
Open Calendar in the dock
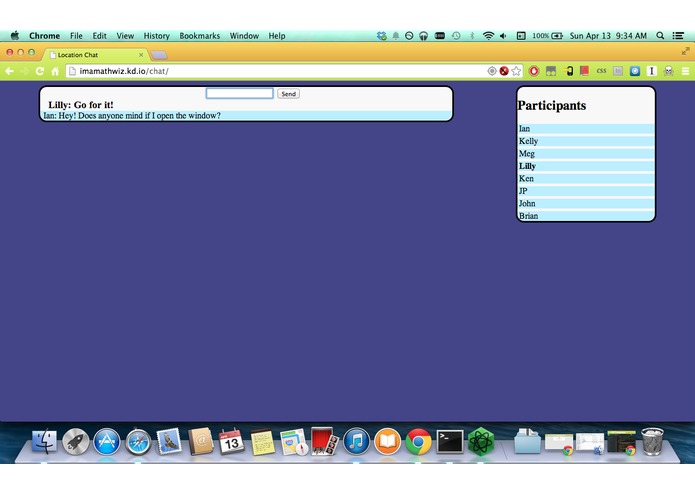(x=231, y=441)
